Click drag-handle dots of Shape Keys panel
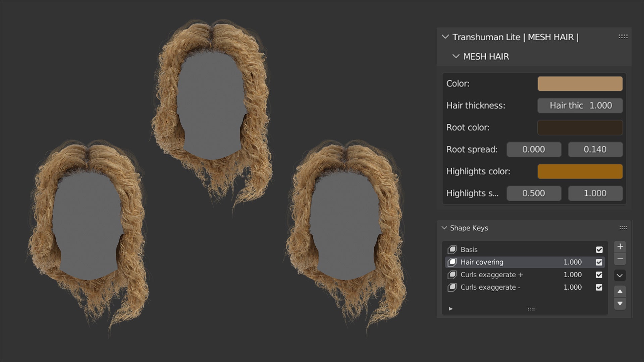This screenshot has height=362, width=644. point(623,228)
